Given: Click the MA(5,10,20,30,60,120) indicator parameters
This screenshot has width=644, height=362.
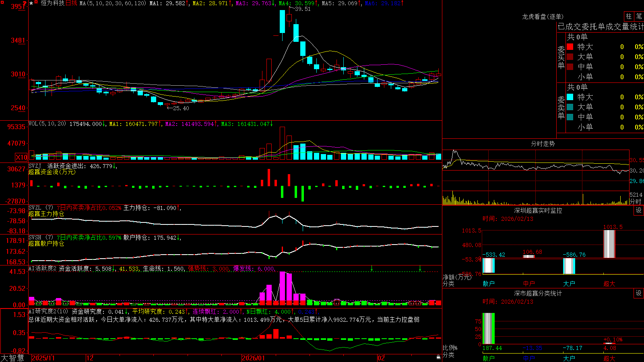Looking at the screenshot, I should (x=113, y=3).
